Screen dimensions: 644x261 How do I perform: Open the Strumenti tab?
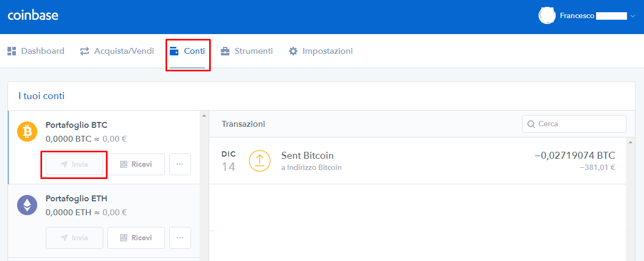click(x=246, y=51)
